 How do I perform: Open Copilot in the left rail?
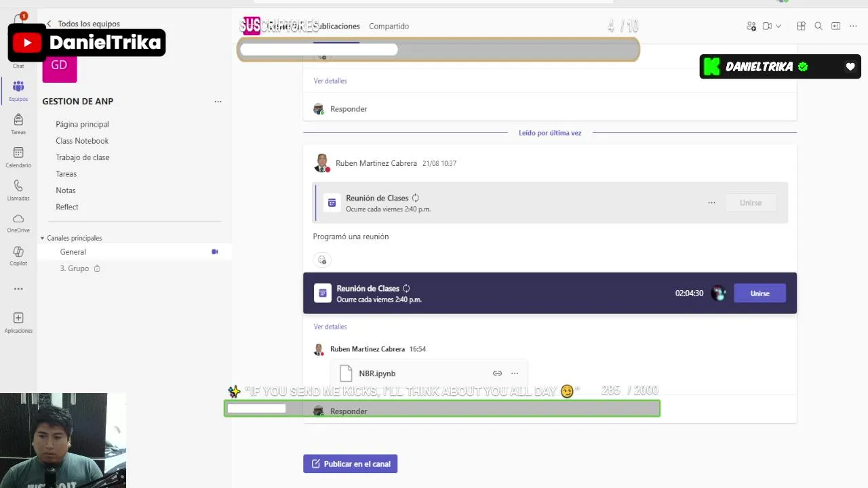pos(18,256)
